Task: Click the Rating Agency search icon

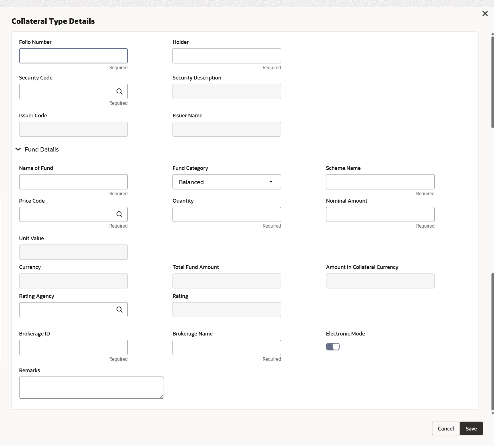Action: tap(119, 310)
